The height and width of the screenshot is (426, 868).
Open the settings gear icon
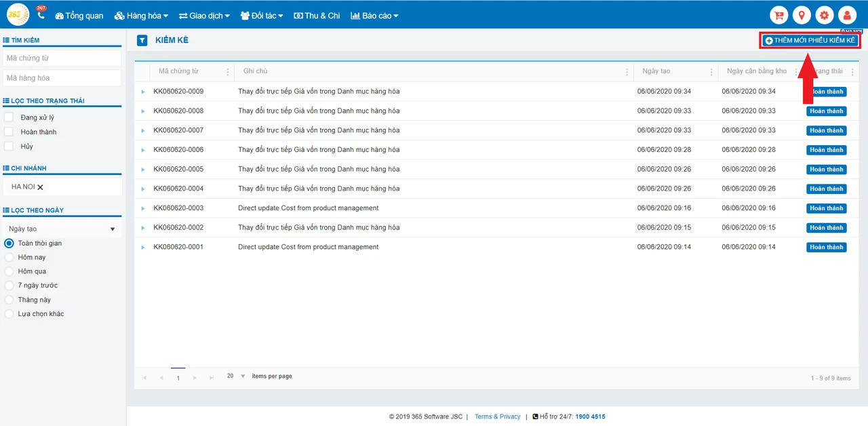(825, 16)
